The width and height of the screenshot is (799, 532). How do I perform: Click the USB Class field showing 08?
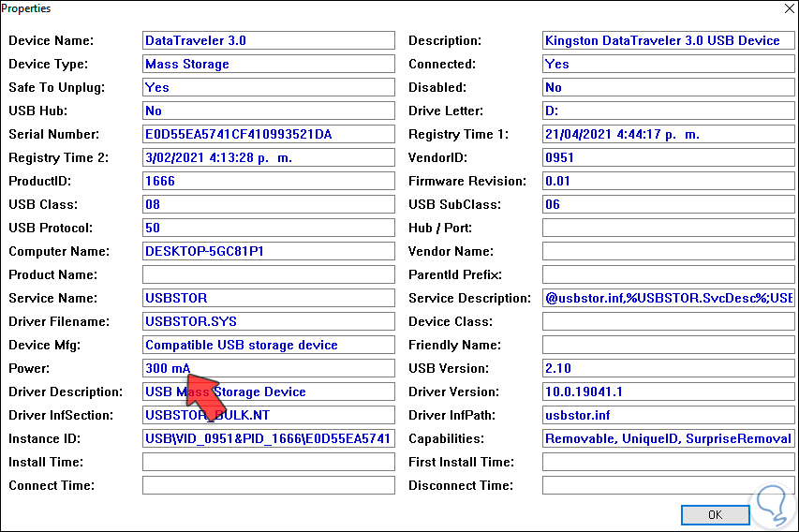click(269, 204)
